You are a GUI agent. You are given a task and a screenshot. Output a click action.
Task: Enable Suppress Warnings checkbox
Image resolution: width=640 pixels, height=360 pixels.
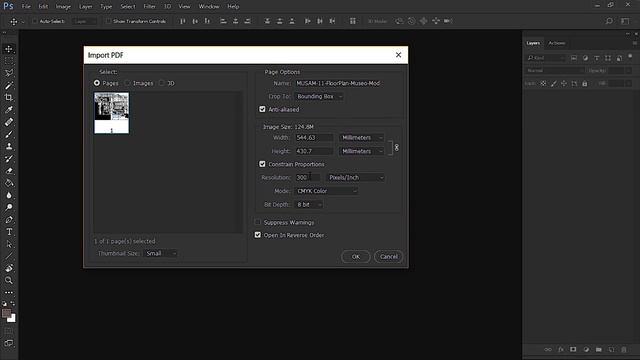point(258,222)
